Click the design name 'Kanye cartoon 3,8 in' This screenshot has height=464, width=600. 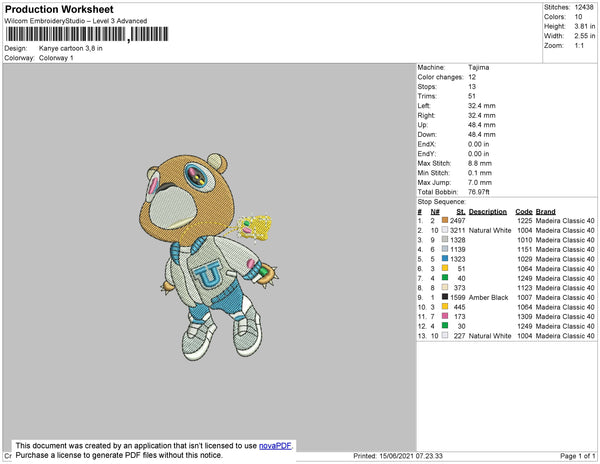(x=71, y=49)
